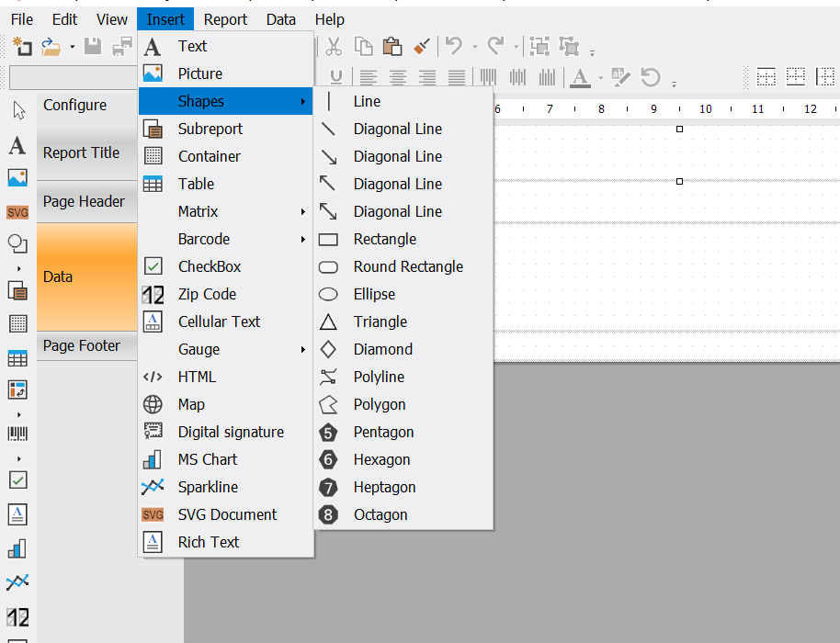Expand the Gauge submenu in the Insert menu

[225, 349]
